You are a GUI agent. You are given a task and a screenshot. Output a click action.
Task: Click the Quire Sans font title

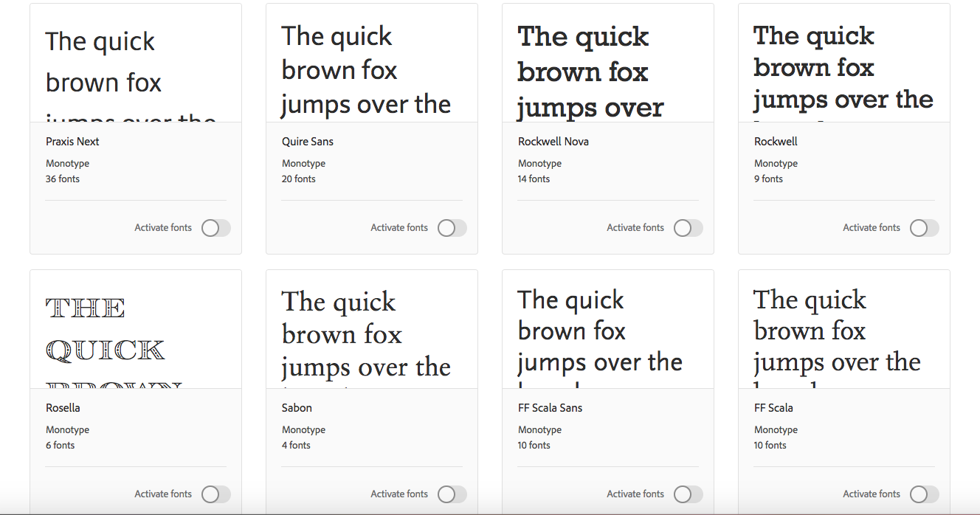coord(308,142)
